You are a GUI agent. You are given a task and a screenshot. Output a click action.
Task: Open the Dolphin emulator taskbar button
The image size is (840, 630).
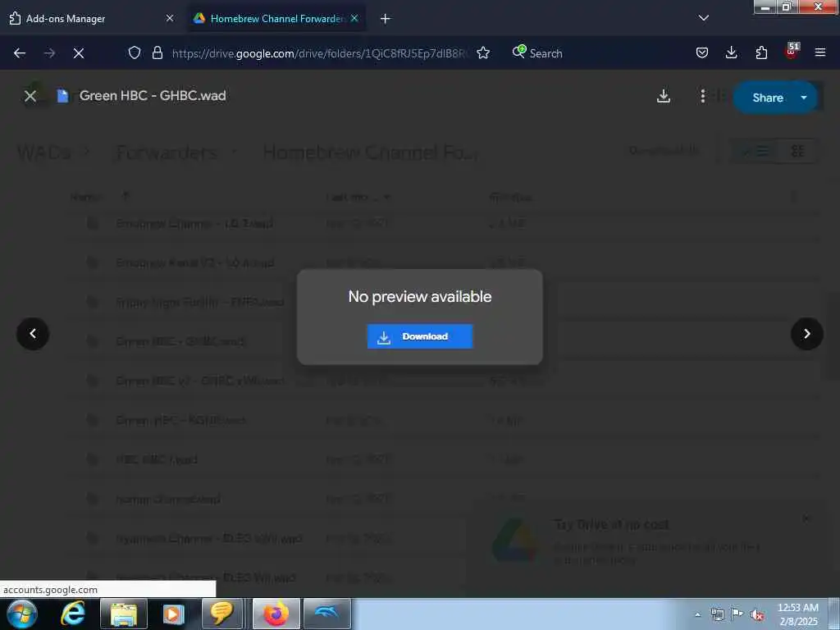click(x=326, y=614)
